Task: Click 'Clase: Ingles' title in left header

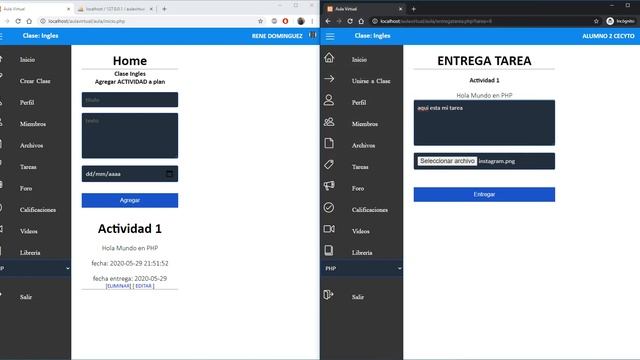Action: pos(40,36)
